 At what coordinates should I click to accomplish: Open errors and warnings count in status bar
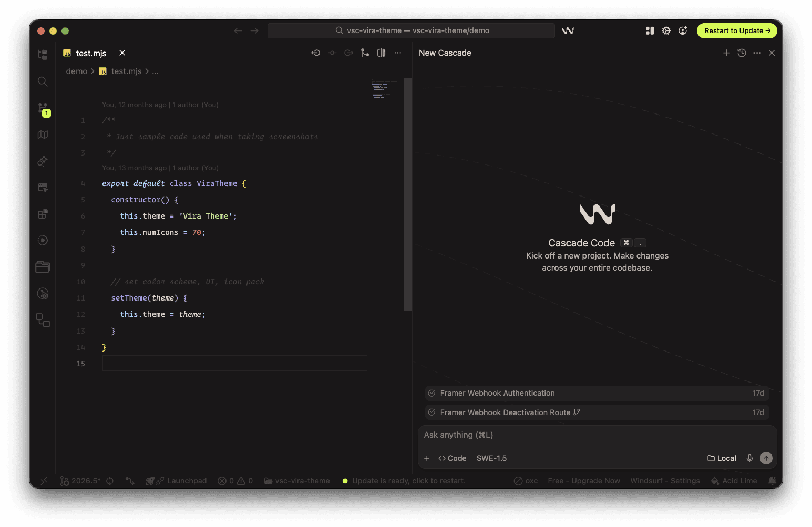pos(235,481)
